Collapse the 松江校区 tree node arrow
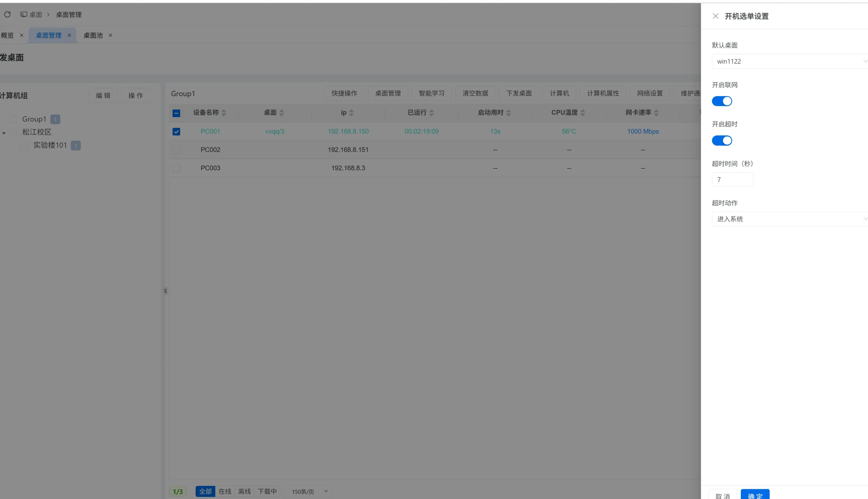This screenshot has width=868, height=499. (x=4, y=133)
